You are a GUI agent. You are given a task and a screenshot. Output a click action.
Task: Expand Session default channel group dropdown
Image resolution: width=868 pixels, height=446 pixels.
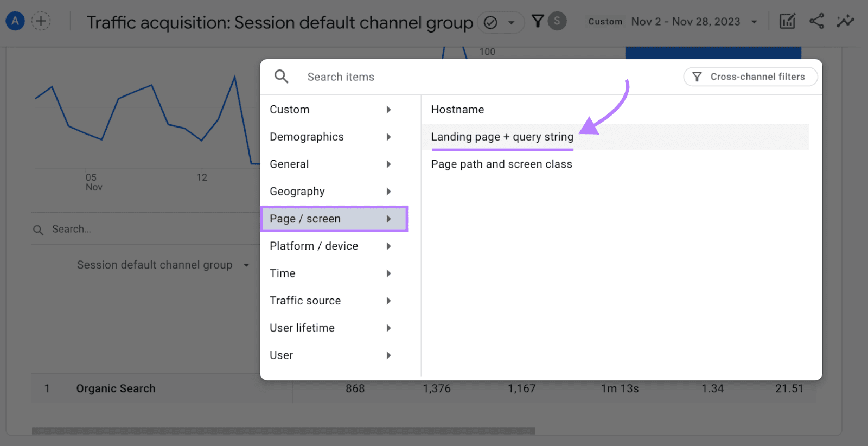pyautogui.click(x=246, y=265)
